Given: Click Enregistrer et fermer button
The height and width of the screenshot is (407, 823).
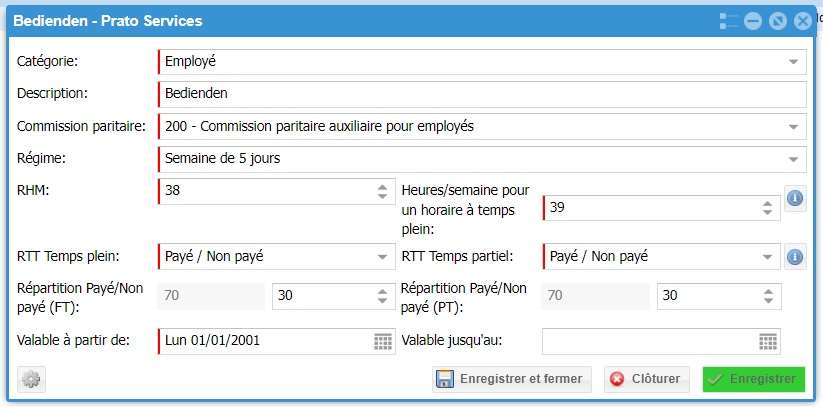Looking at the screenshot, I should coord(512,379).
